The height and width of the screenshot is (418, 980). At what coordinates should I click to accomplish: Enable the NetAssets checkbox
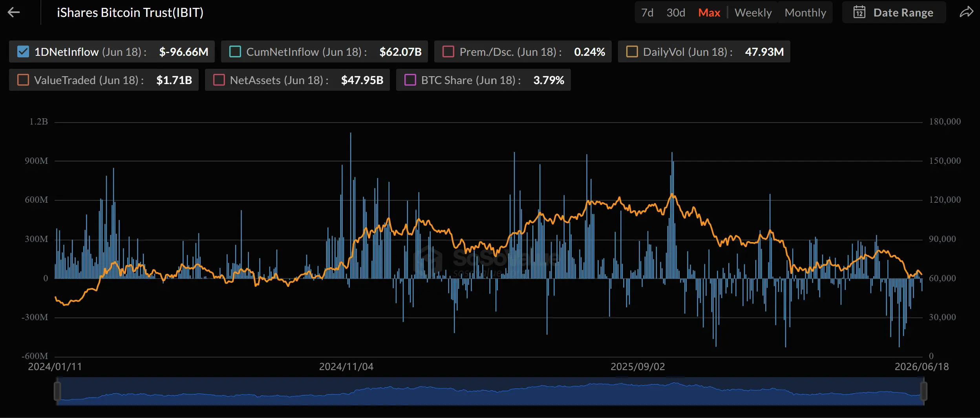219,80
